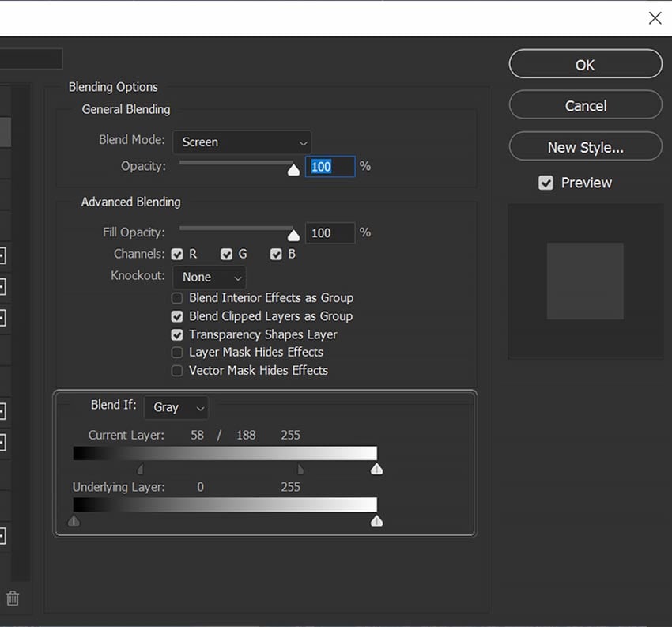The height and width of the screenshot is (627, 672).
Task: Disable the B channel checkbox
Action: (276, 254)
